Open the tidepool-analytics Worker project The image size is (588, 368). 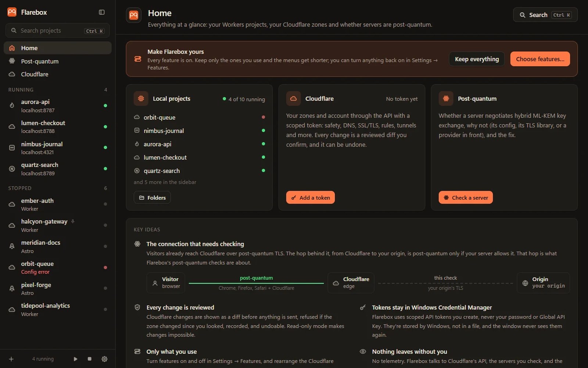(58, 309)
